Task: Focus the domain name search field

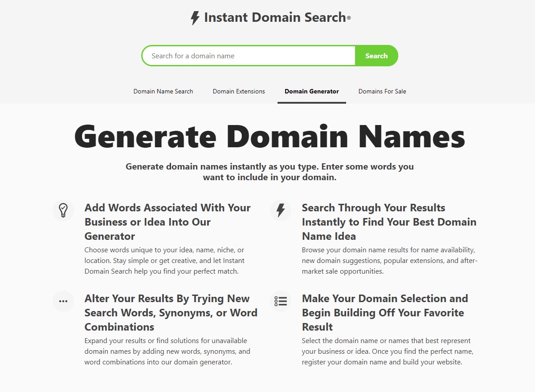Action: (249, 56)
